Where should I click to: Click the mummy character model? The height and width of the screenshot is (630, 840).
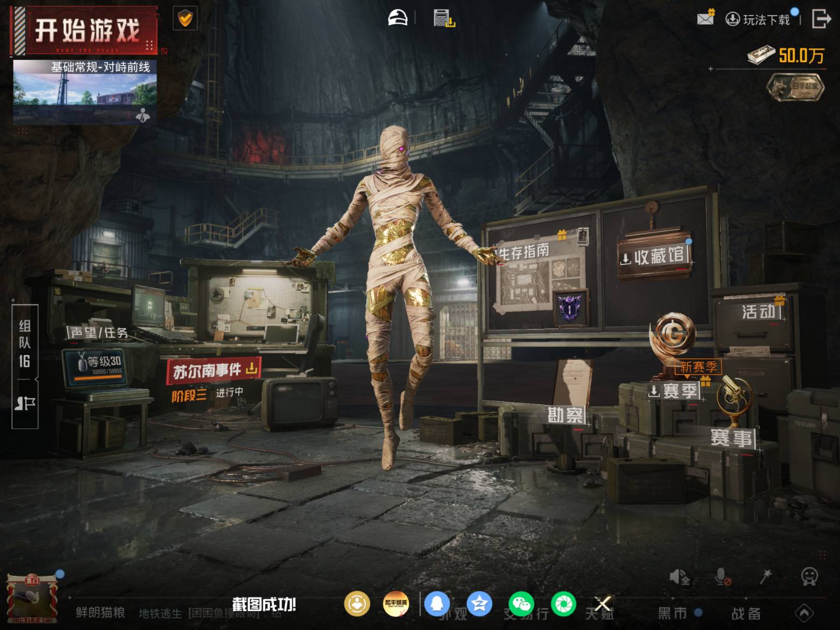click(398, 296)
